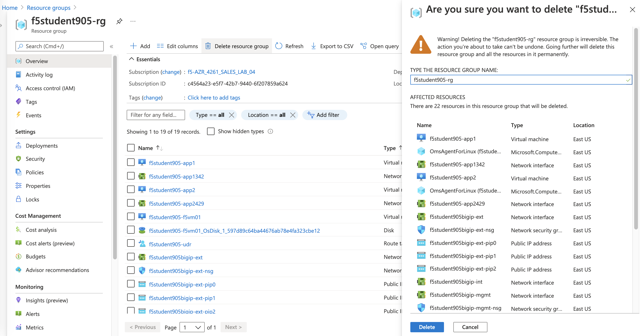Screen dimensions: 644x336
Task: Click the Advisor recommendations icon
Action: click(x=18, y=270)
